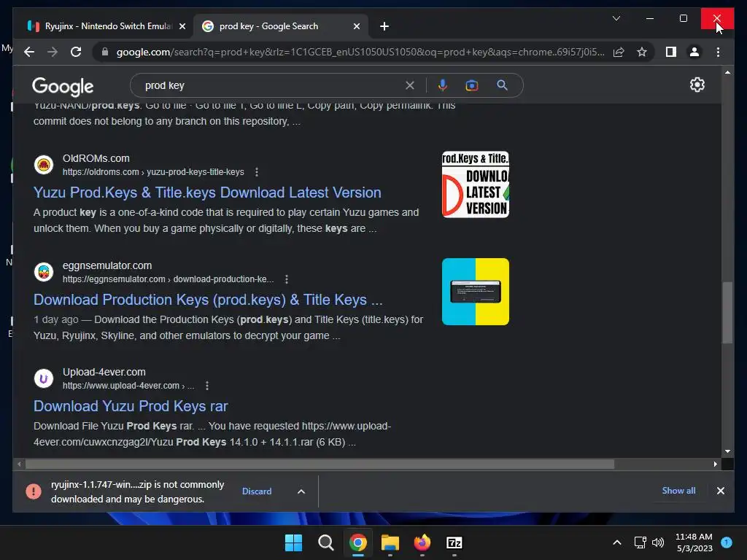Go forward to the next page
Screen dimensions: 747x560
tap(53, 52)
